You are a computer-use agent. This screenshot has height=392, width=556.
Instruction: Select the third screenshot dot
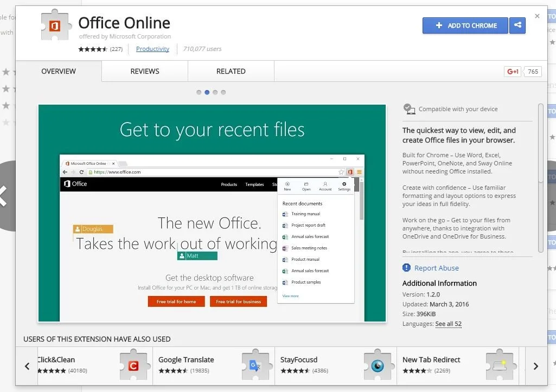tap(215, 92)
